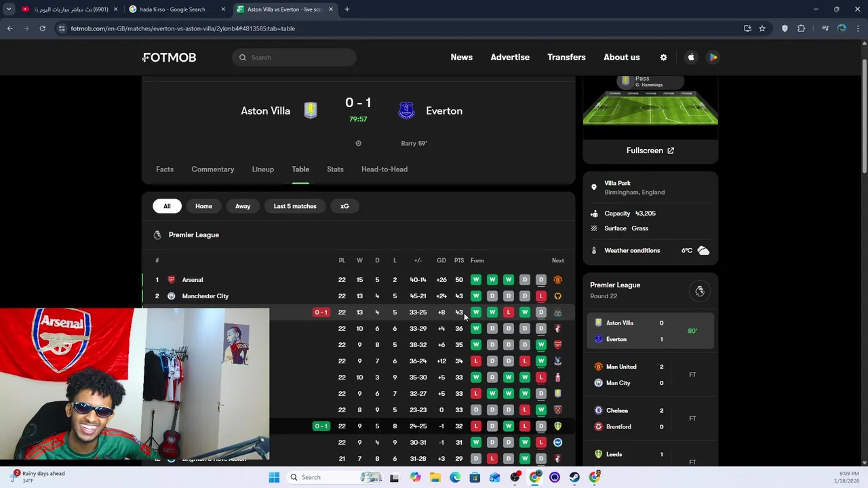This screenshot has height=488, width=868.
Task: Open the News menu
Action: [462, 58]
